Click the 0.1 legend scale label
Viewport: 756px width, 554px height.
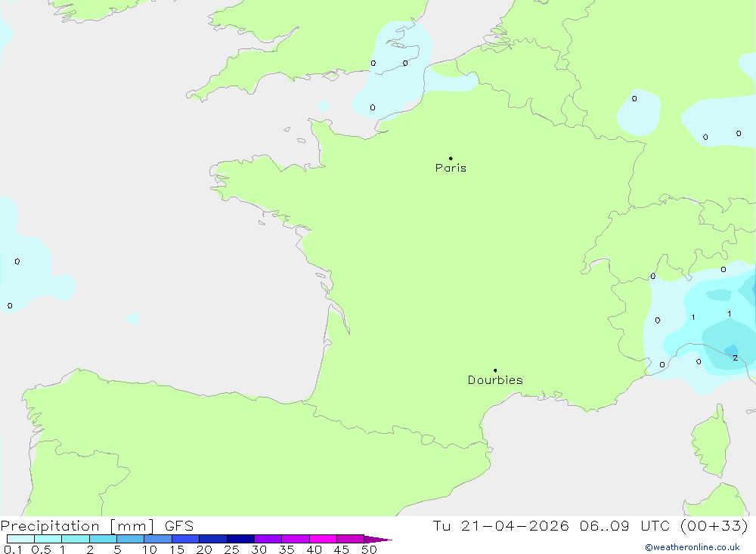pos(13,549)
